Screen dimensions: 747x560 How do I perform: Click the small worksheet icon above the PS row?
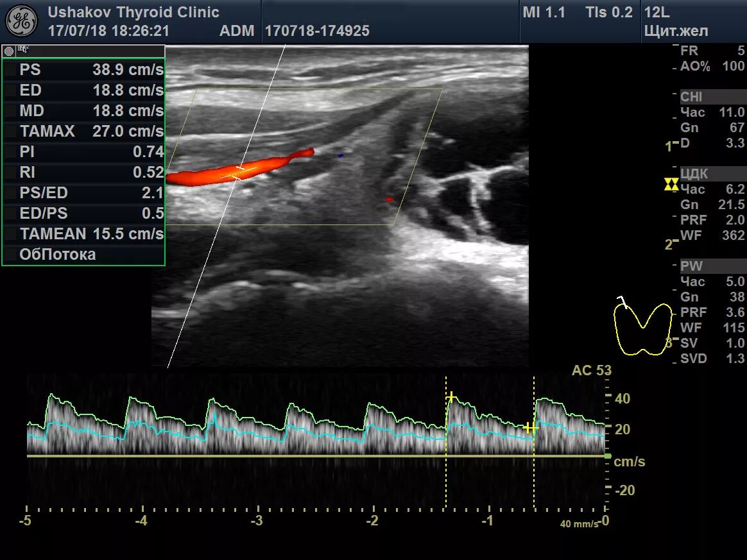click(23, 49)
